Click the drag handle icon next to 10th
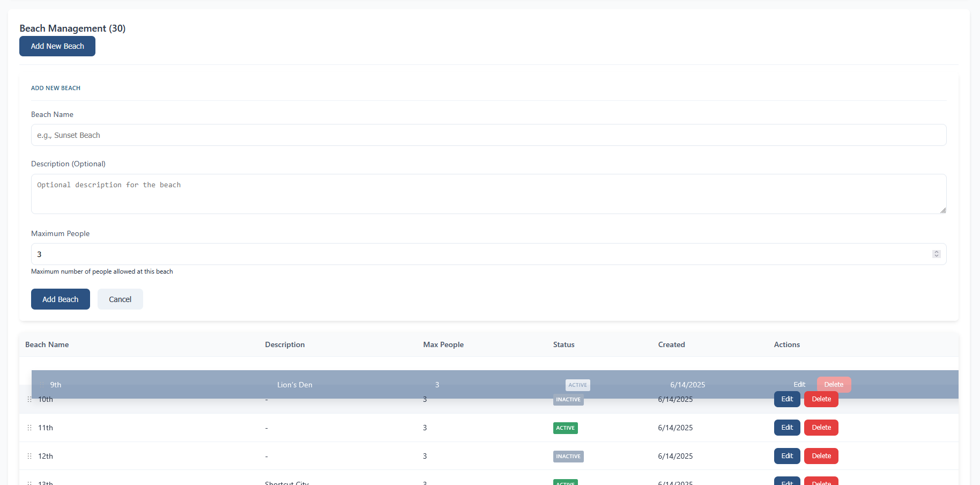 [29, 399]
